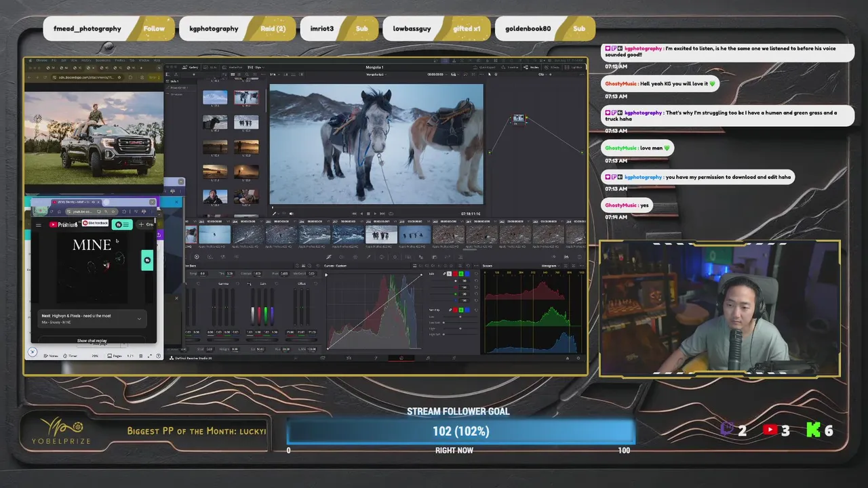Go to first frame in viewer transport
Screen dimensions: 868x488
(354, 213)
